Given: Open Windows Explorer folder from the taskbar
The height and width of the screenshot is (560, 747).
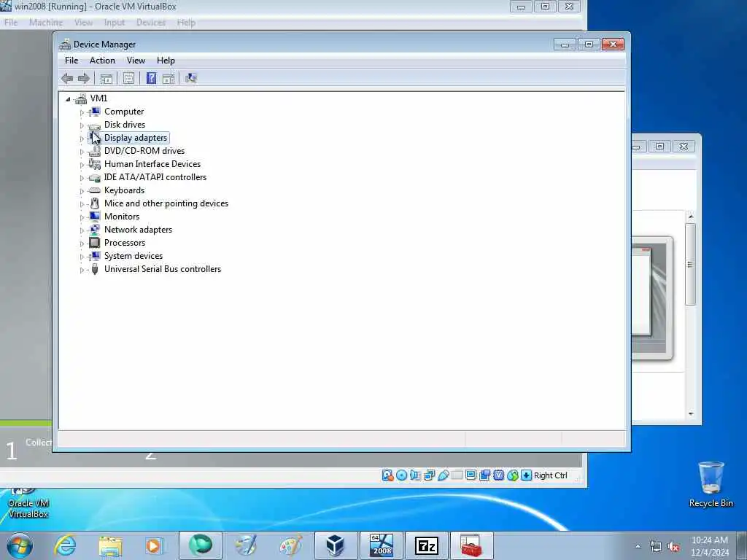Looking at the screenshot, I should 111,545.
